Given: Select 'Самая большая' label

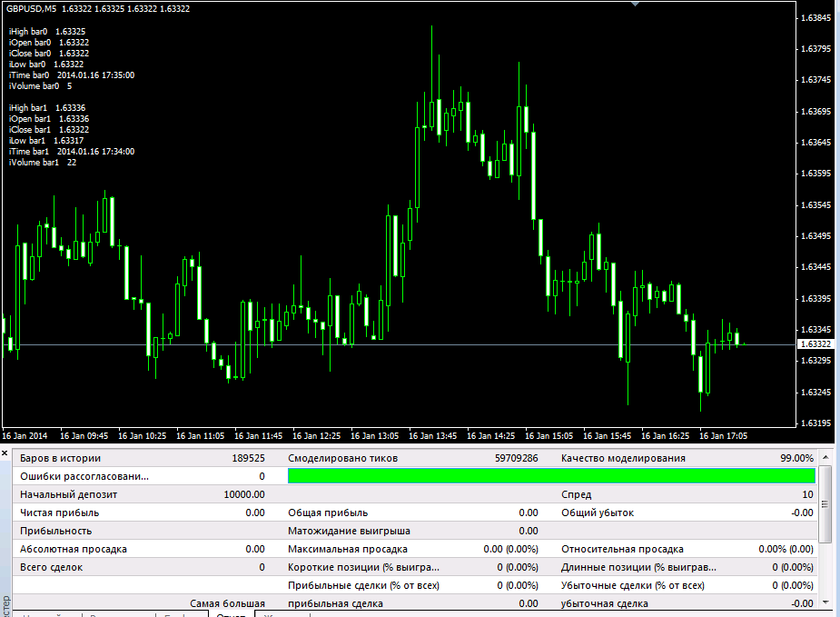Looking at the screenshot, I should 227,603.
